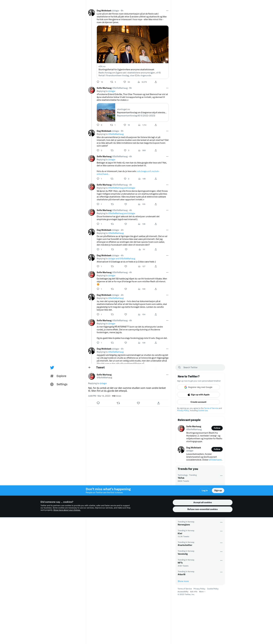
Task: Follow Dag Wollebæk
Action: [217, 449]
